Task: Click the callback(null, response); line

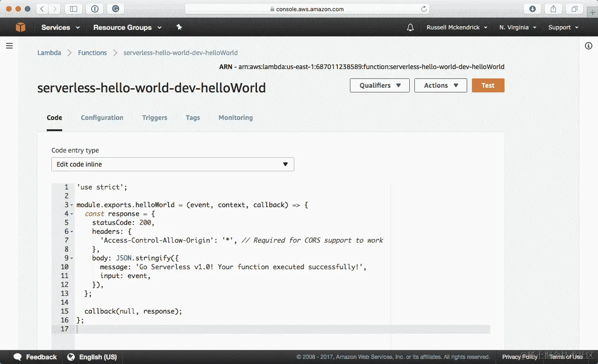Action: 133,311
